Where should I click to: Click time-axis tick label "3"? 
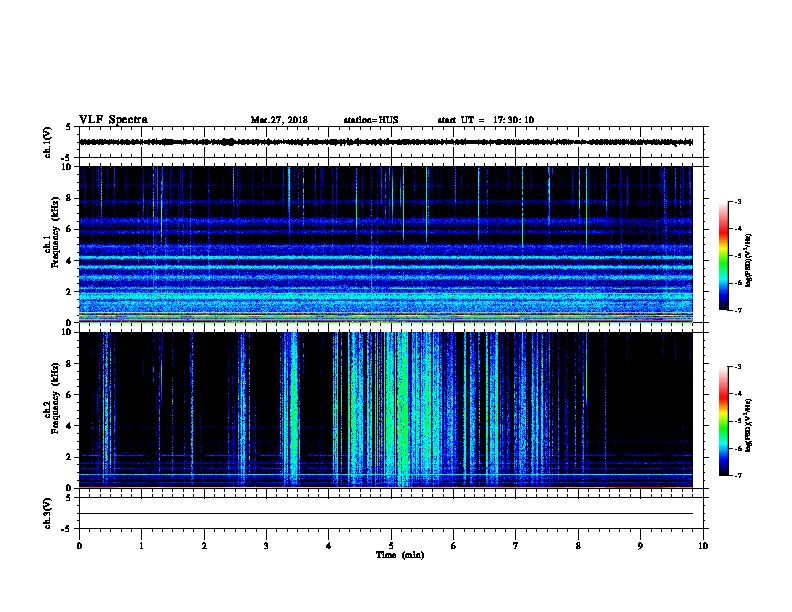pos(266,546)
